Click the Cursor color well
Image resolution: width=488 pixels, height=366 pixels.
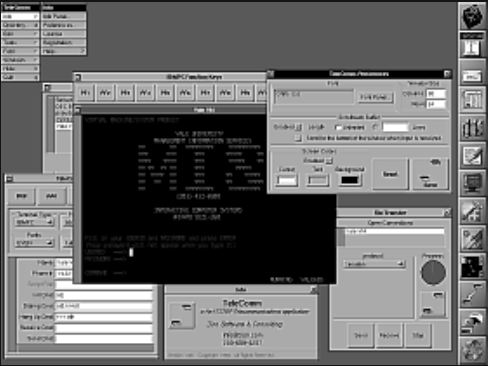(x=287, y=180)
